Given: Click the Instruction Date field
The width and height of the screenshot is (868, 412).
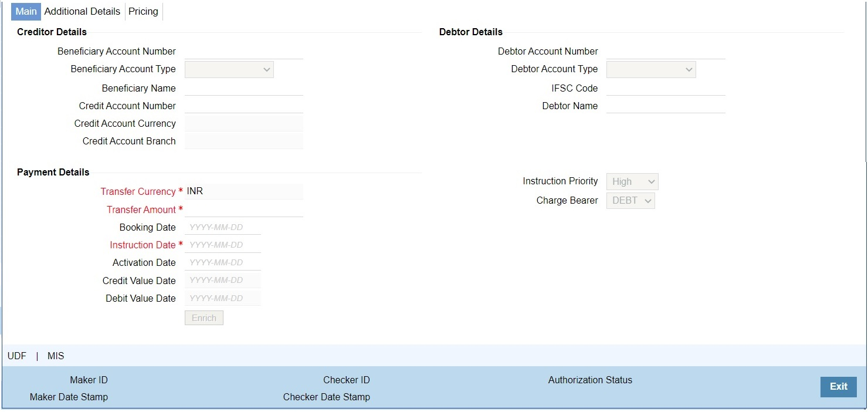Looking at the screenshot, I should [x=223, y=245].
